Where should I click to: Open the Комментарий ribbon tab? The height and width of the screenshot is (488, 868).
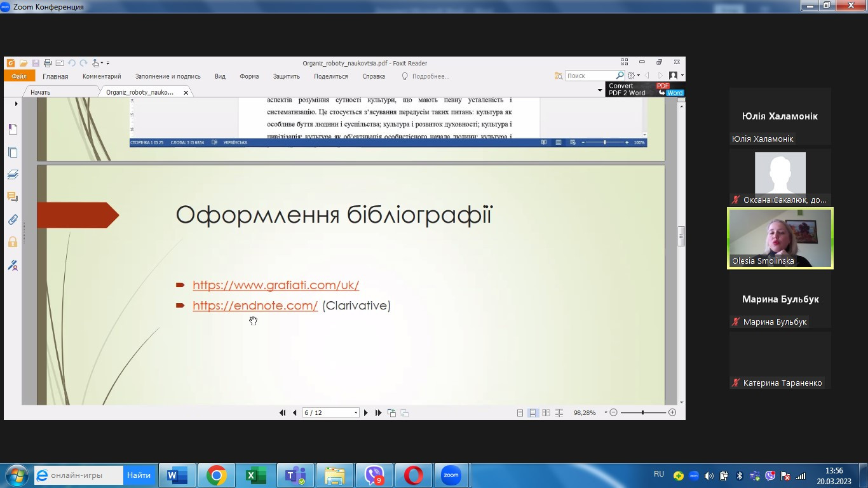pos(102,76)
